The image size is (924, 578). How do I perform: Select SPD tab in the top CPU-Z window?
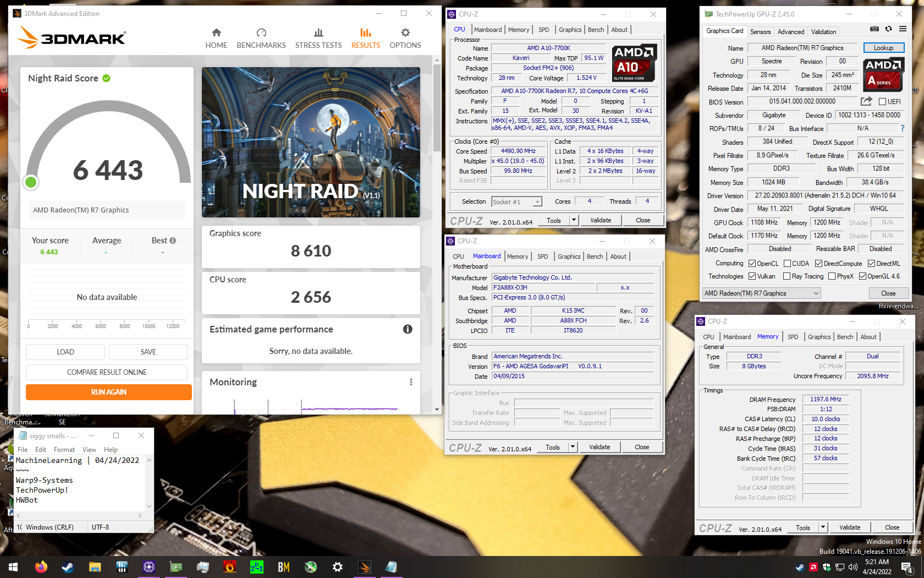coord(543,30)
